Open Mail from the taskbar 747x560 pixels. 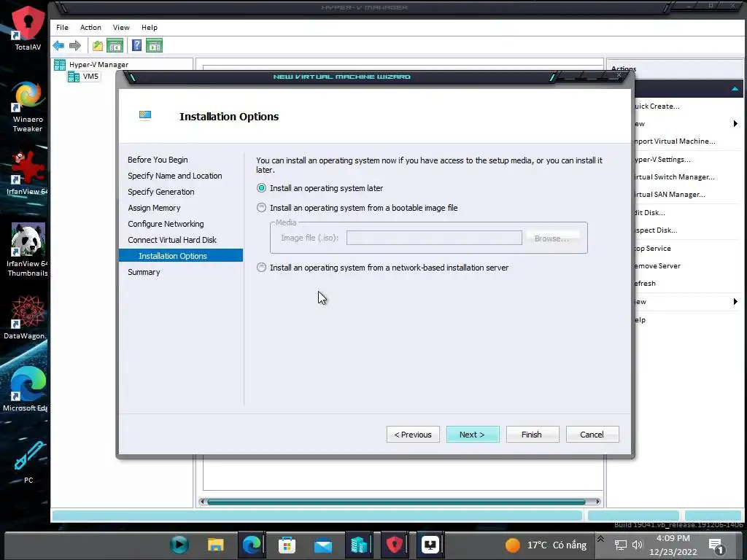(x=323, y=545)
